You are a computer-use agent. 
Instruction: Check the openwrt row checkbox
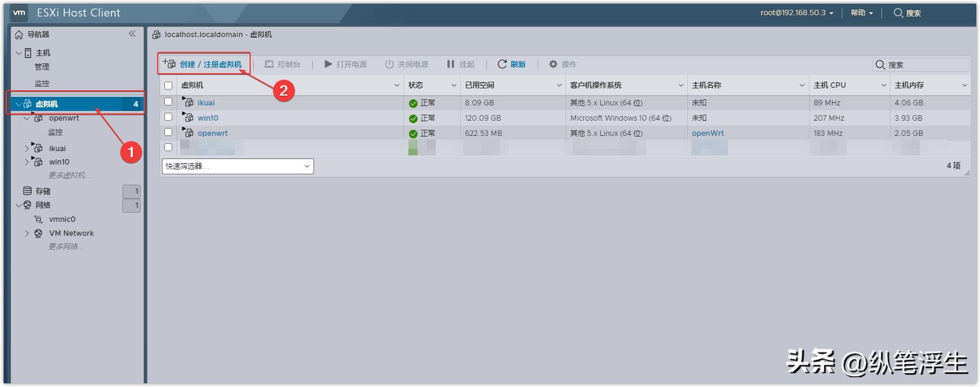pos(169,132)
